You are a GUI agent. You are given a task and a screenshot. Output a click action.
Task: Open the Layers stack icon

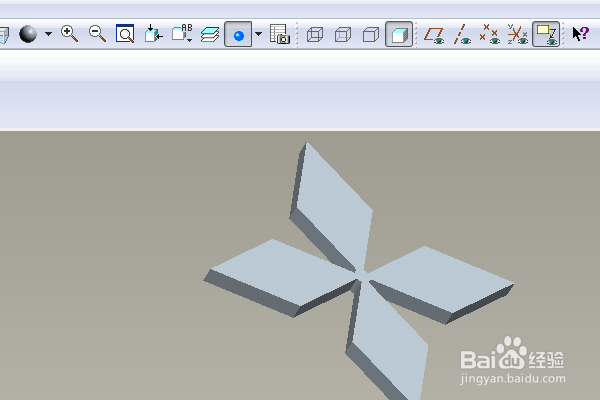click(x=210, y=34)
